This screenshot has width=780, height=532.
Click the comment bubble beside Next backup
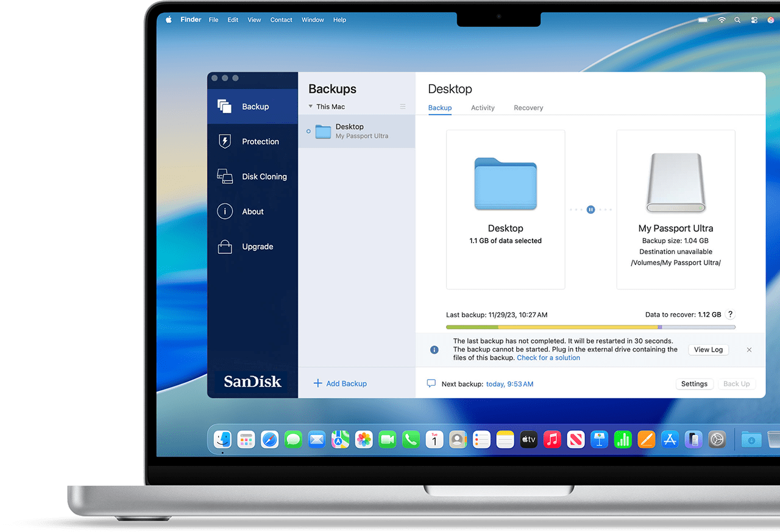point(431,384)
